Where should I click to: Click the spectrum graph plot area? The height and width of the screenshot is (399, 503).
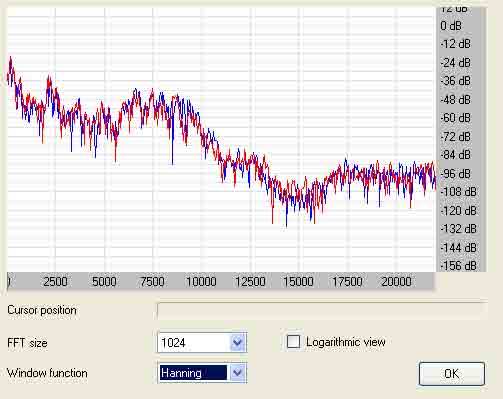(x=221, y=139)
